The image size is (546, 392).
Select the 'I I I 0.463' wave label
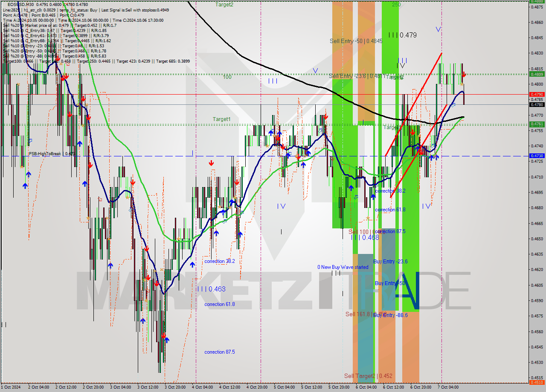pos(211,289)
